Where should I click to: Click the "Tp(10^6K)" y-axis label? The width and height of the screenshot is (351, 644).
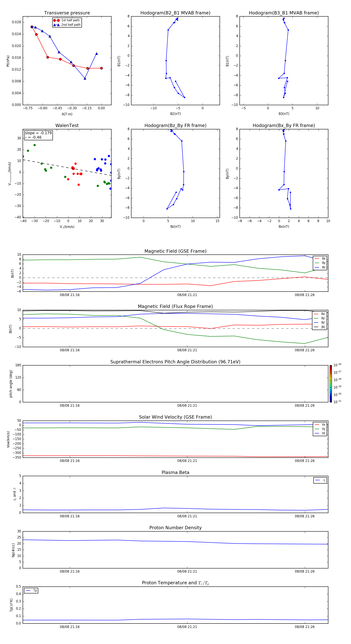pos(11,605)
